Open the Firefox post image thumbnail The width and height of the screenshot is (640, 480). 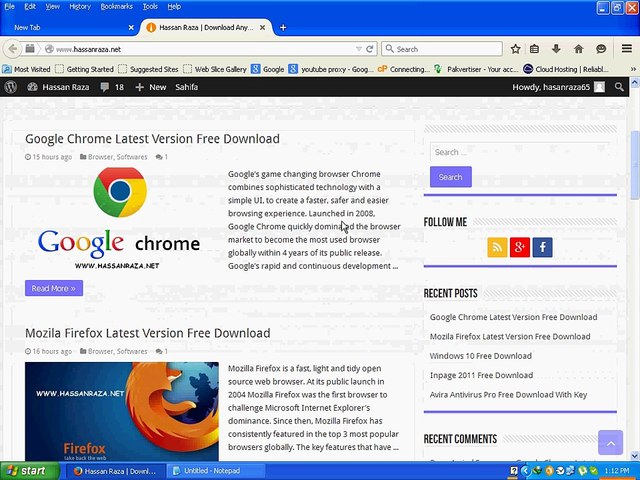click(122, 411)
